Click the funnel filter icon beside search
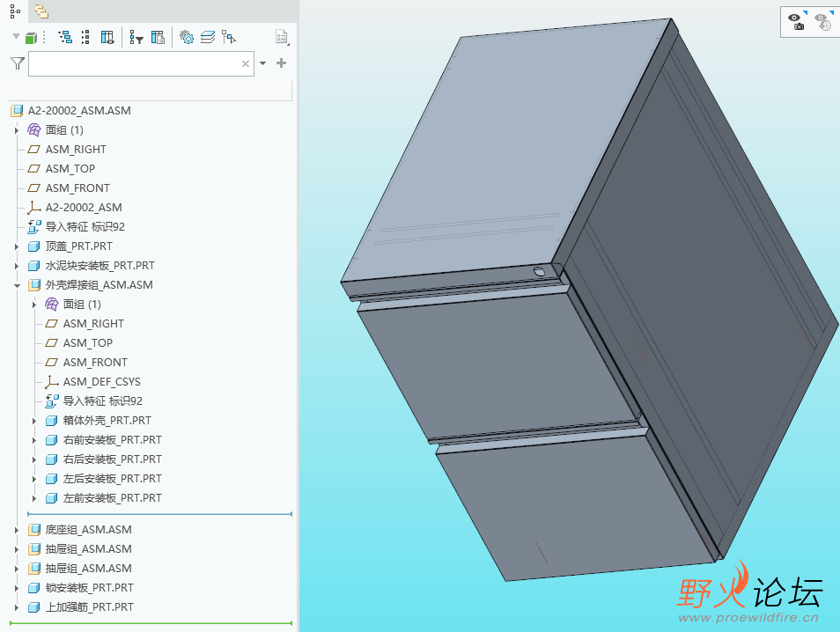Image resolution: width=840 pixels, height=632 pixels. click(x=18, y=63)
